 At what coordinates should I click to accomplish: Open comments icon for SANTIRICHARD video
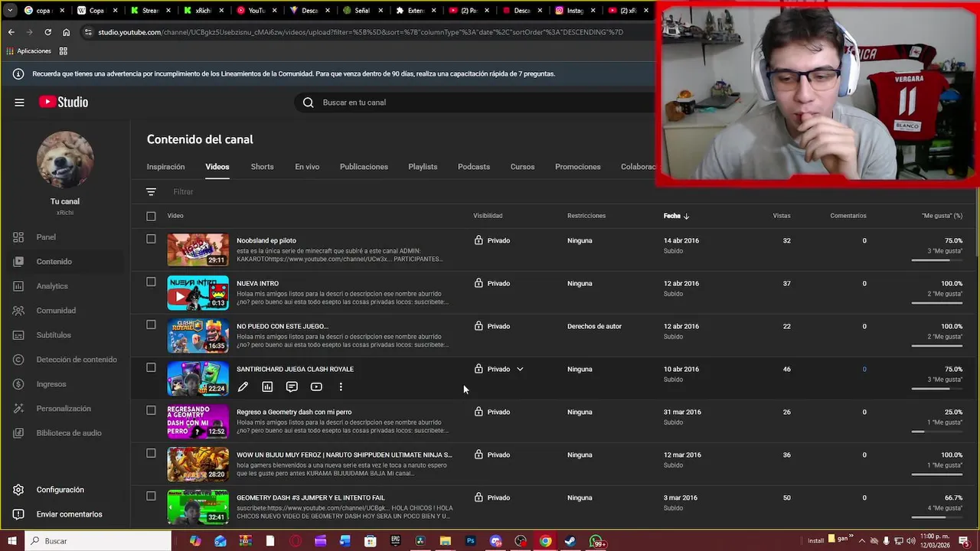(x=292, y=387)
